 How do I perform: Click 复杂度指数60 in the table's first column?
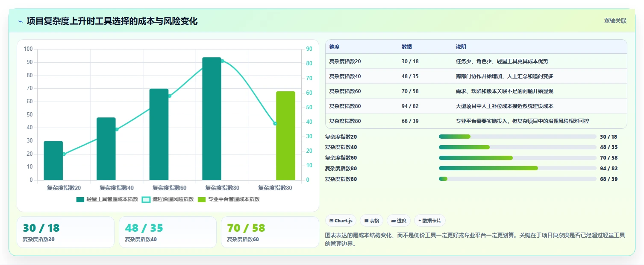(345, 91)
